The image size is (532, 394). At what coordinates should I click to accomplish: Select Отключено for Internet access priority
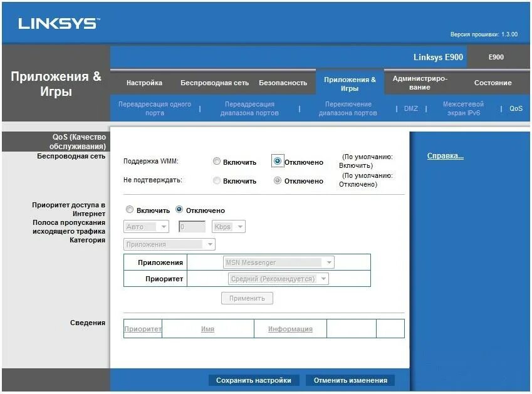[x=179, y=210]
